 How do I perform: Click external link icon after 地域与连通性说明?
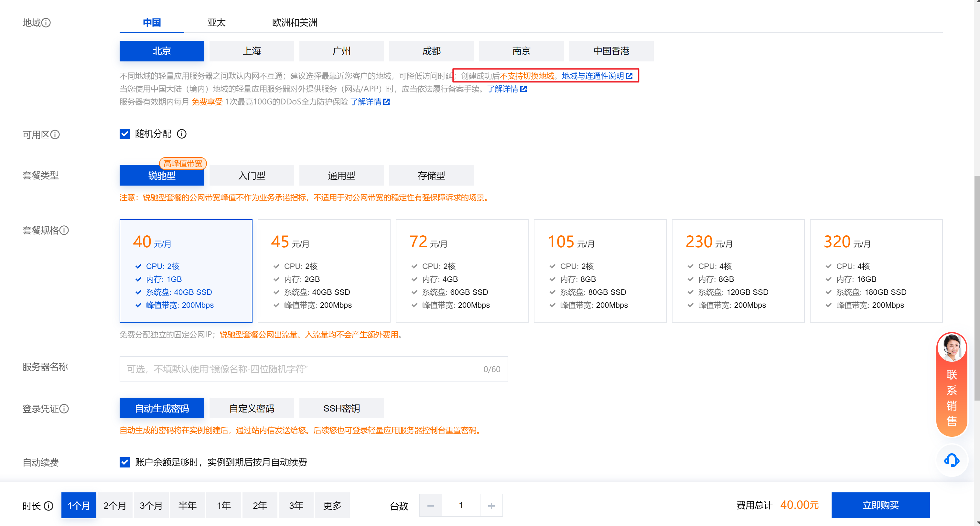629,76
